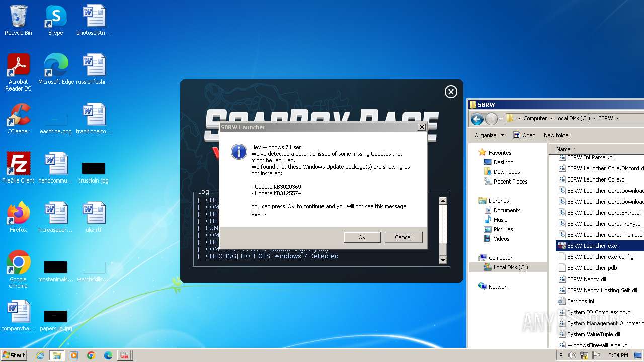This screenshot has height=362, width=644.
Task: Close the SBRW launcher with the round X button
Action: click(x=451, y=92)
